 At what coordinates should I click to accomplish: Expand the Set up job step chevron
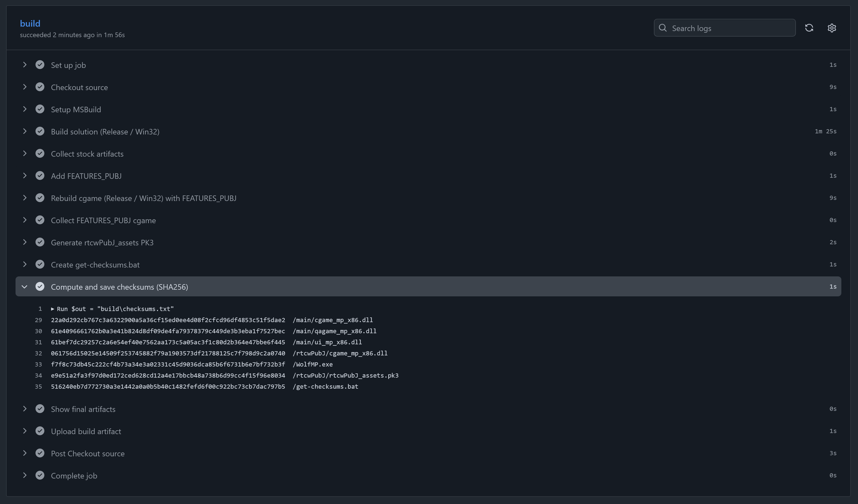click(24, 65)
